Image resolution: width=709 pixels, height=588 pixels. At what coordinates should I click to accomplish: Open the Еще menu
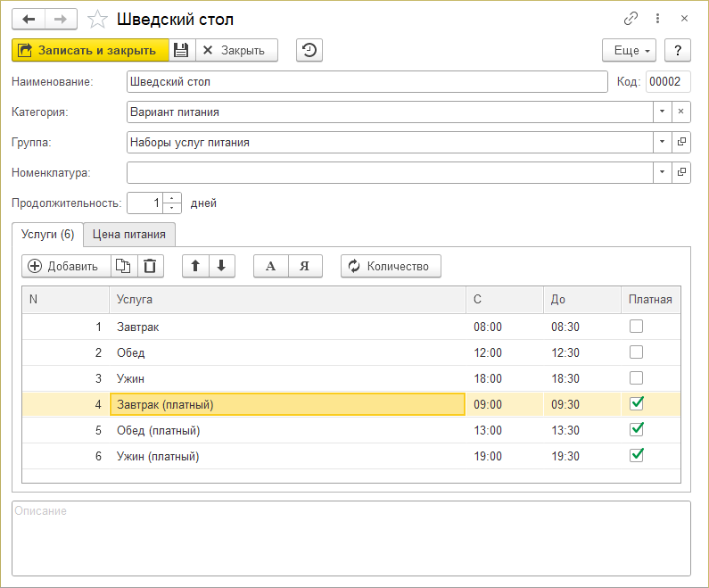[x=629, y=50]
